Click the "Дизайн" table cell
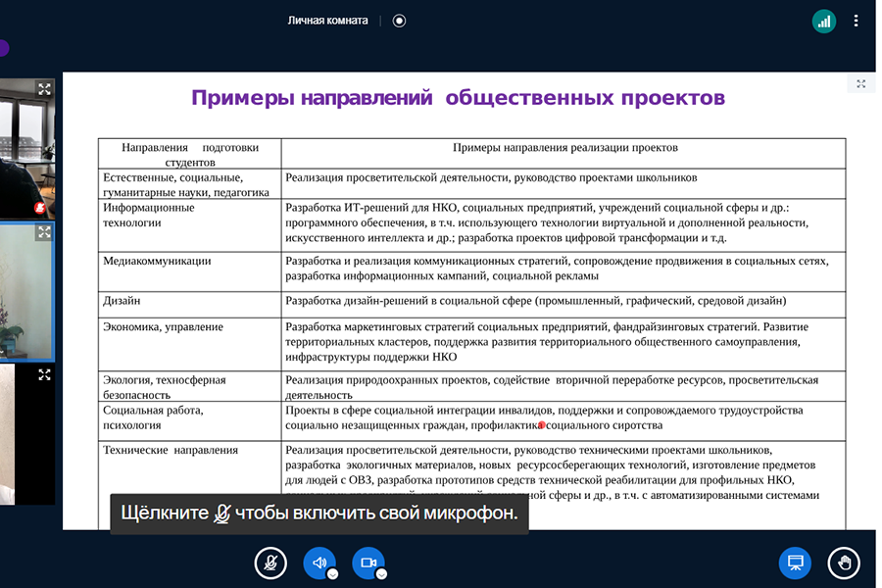 (x=189, y=305)
